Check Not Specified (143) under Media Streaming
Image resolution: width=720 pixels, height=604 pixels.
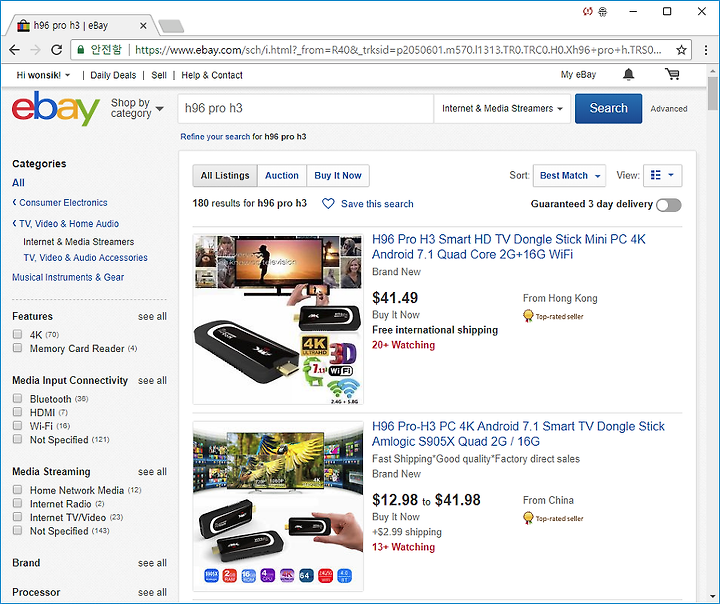[x=17, y=531]
